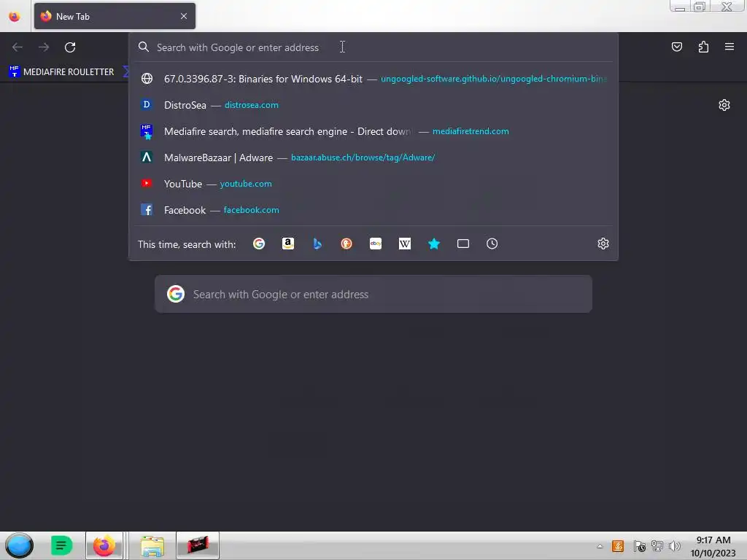Show hidden system tray icons
747x560 pixels.
click(600, 546)
